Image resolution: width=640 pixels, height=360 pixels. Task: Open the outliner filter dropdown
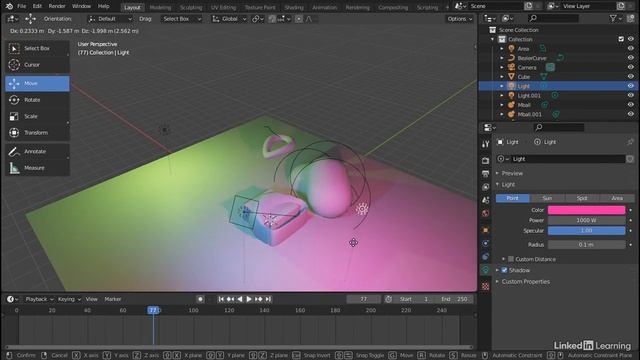615,18
